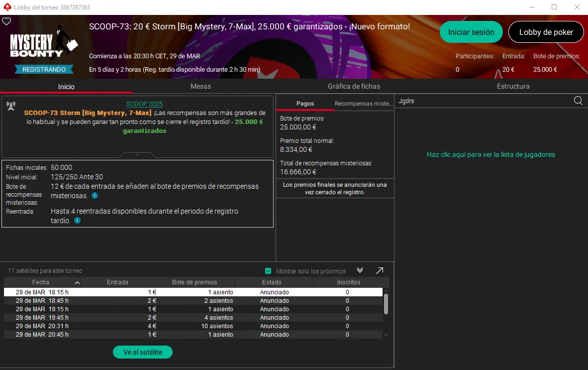Click the '125/250 Ante 30' level value

77,177
